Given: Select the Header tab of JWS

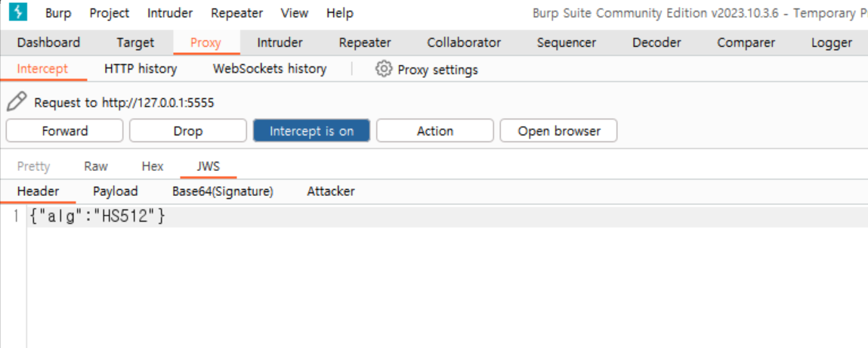Looking at the screenshot, I should (x=39, y=191).
